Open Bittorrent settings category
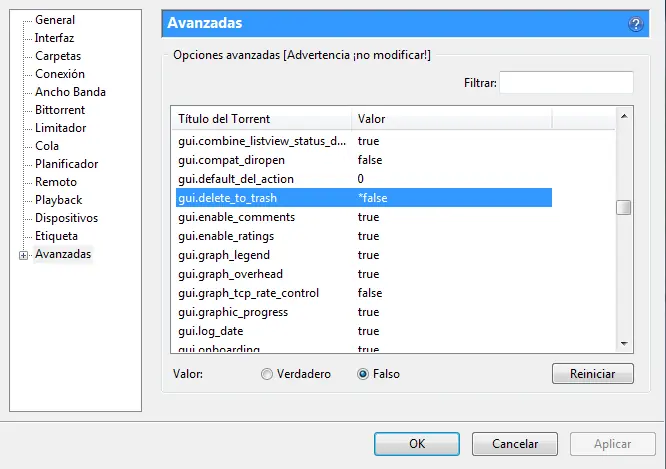 pos(60,110)
